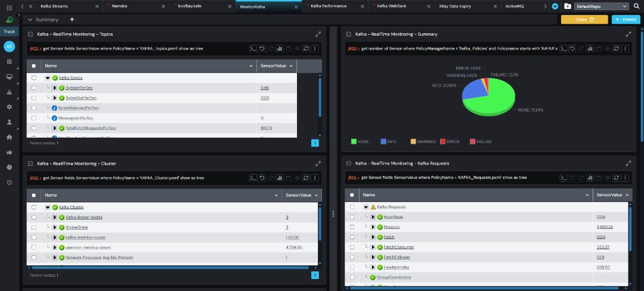The height and width of the screenshot is (291, 644).
Task: Check the Kafka Cluster row checkbox
Action: click(x=33, y=208)
